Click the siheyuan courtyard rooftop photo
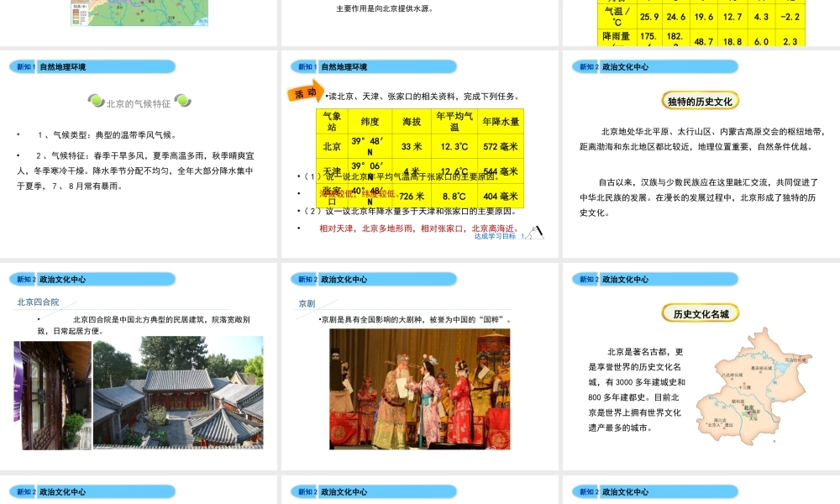The height and width of the screenshot is (504, 840). [x=178, y=392]
